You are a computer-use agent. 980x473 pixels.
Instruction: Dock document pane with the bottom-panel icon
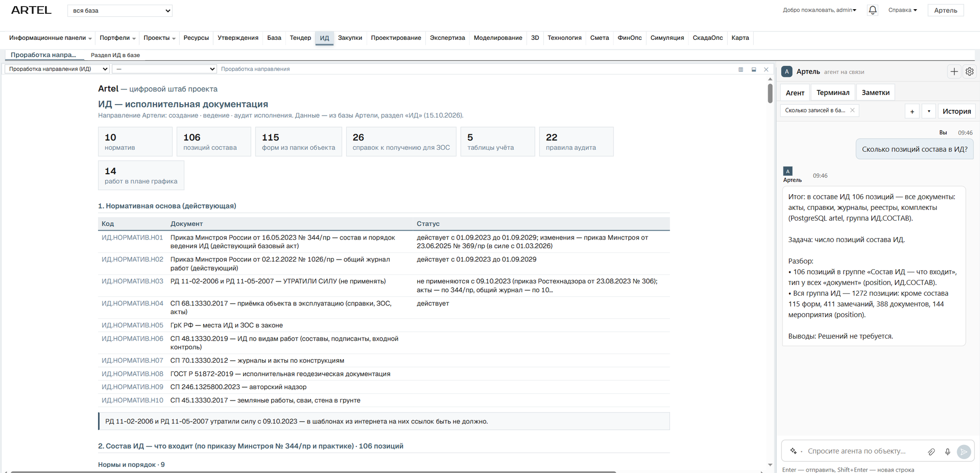tap(754, 69)
